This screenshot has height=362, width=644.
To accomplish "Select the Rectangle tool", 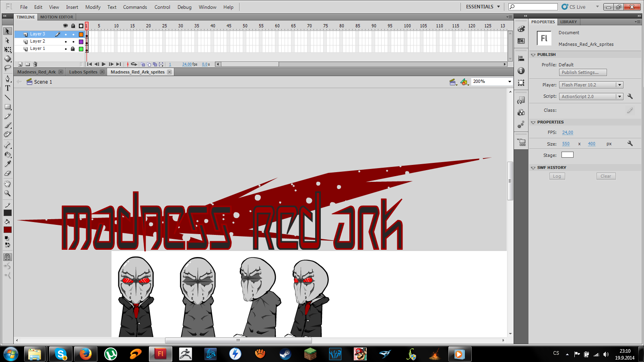I will tap(7, 107).
